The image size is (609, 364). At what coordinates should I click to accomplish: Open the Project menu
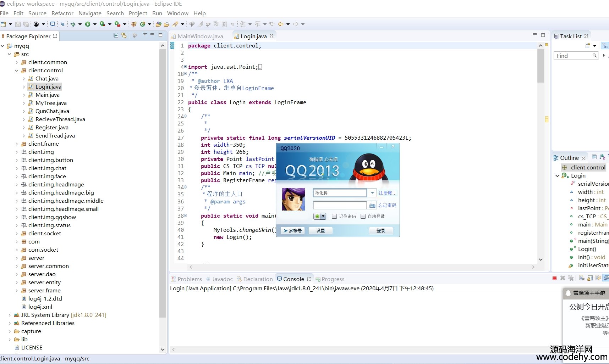(138, 13)
